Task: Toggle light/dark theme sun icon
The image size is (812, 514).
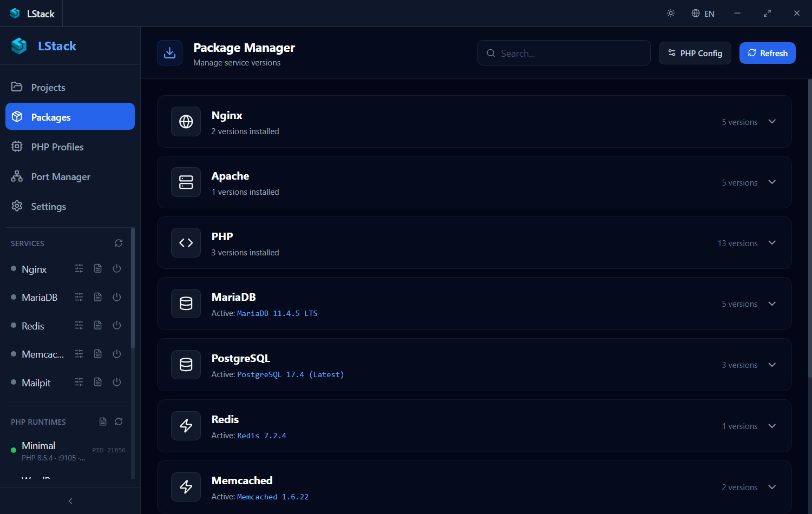Action: (x=671, y=13)
